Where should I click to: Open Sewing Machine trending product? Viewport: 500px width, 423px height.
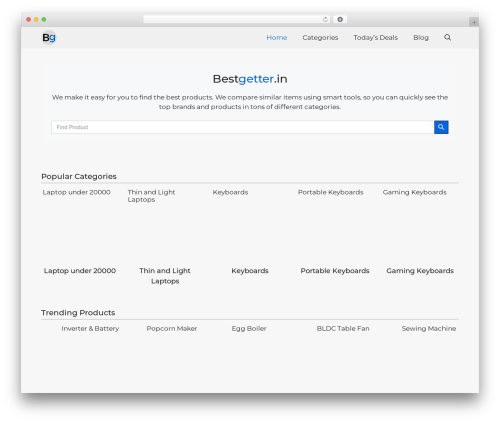[429, 328]
